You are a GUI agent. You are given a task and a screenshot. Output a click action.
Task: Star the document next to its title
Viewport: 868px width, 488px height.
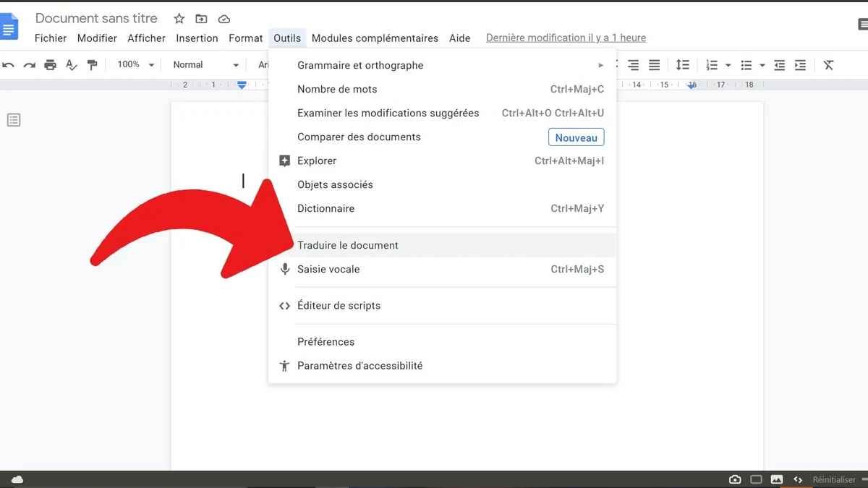[x=179, y=19]
